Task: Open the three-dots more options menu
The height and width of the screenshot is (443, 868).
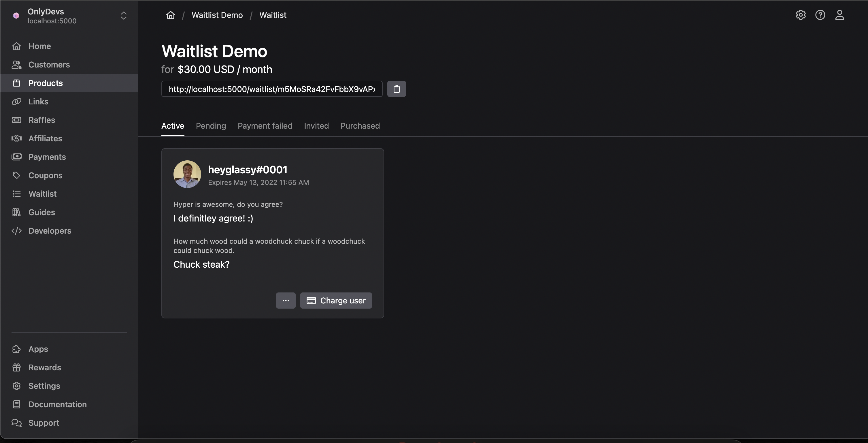Action: coord(285,301)
